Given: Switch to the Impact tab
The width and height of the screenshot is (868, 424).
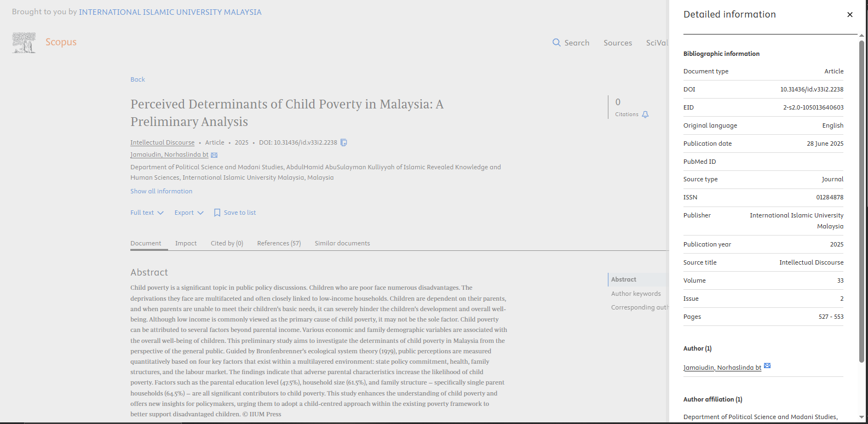Looking at the screenshot, I should pos(186,243).
